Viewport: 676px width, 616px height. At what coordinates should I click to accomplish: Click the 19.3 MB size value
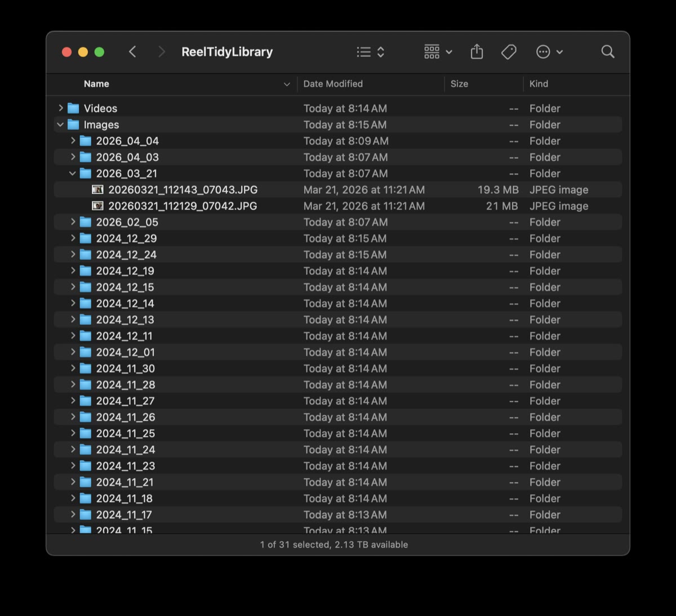(498, 190)
